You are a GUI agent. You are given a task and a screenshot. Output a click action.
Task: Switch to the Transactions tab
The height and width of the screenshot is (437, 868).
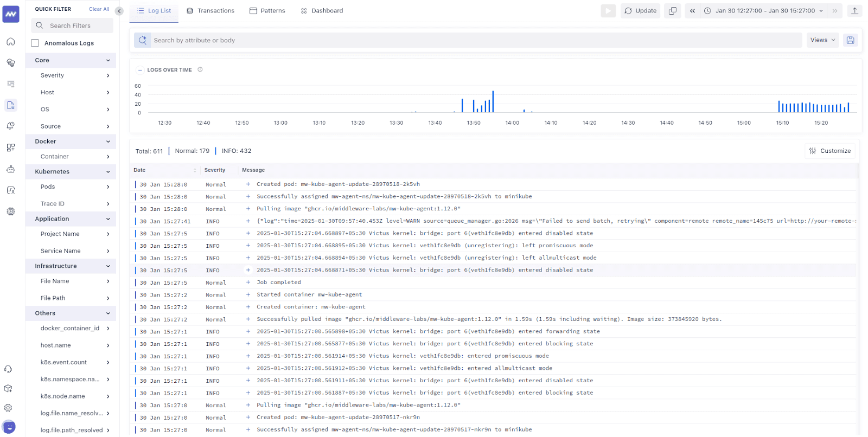[210, 11]
